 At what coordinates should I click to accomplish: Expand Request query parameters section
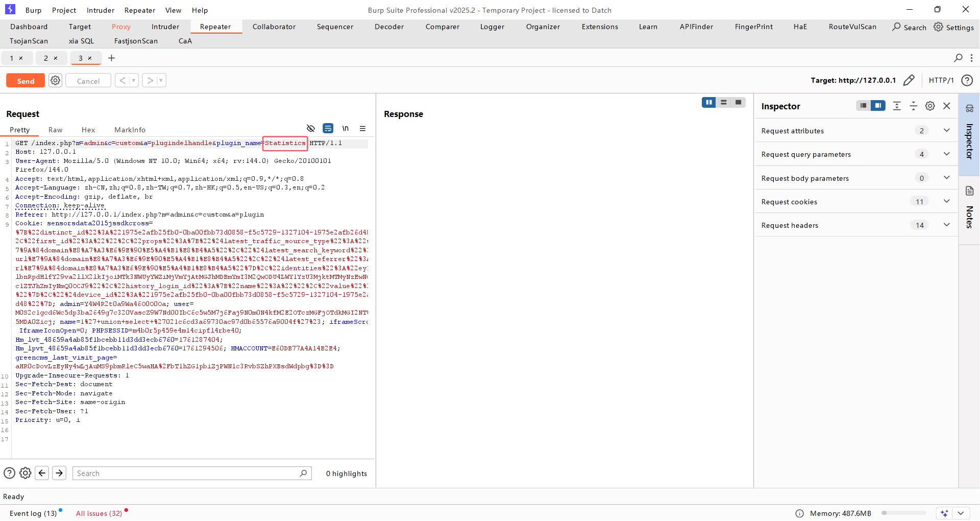[946, 154]
